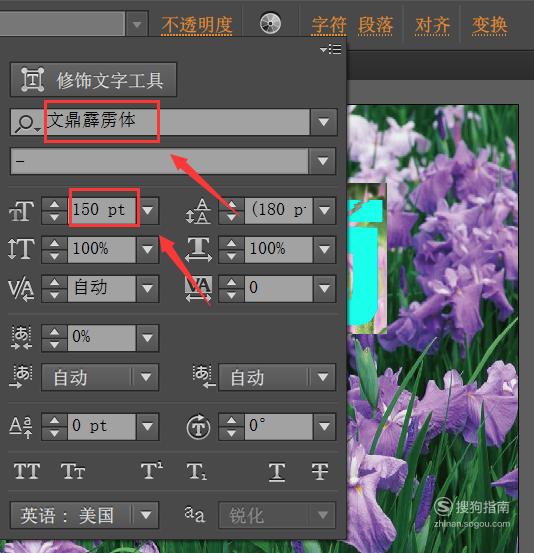Screen dimensions: 534x553
Task: Click the leading icon
Action: 198,211
